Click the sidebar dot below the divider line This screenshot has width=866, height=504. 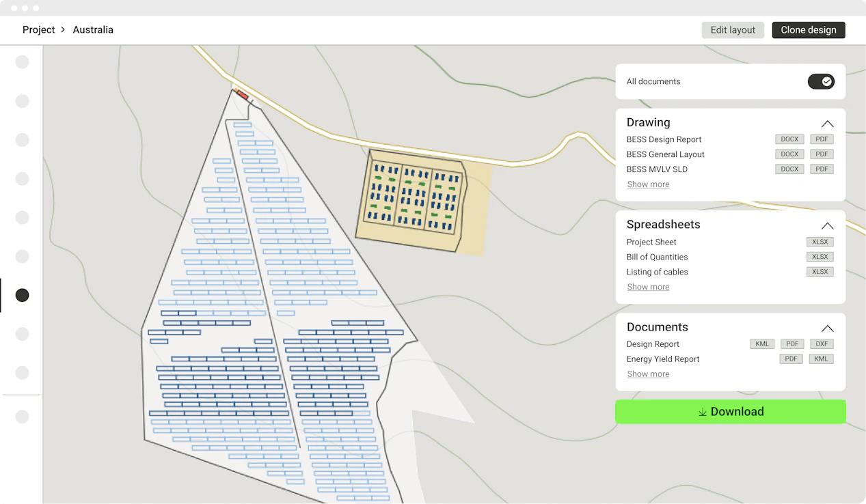[23, 417]
